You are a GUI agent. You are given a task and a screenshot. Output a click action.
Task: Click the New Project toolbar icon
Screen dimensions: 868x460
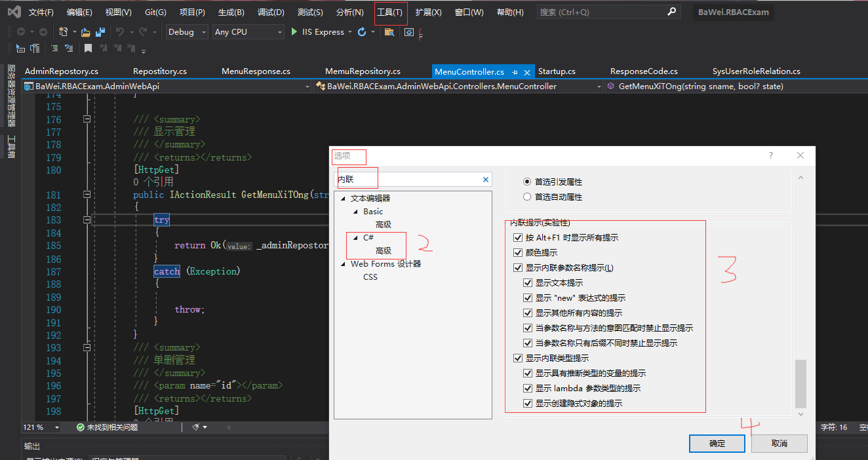point(63,31)
